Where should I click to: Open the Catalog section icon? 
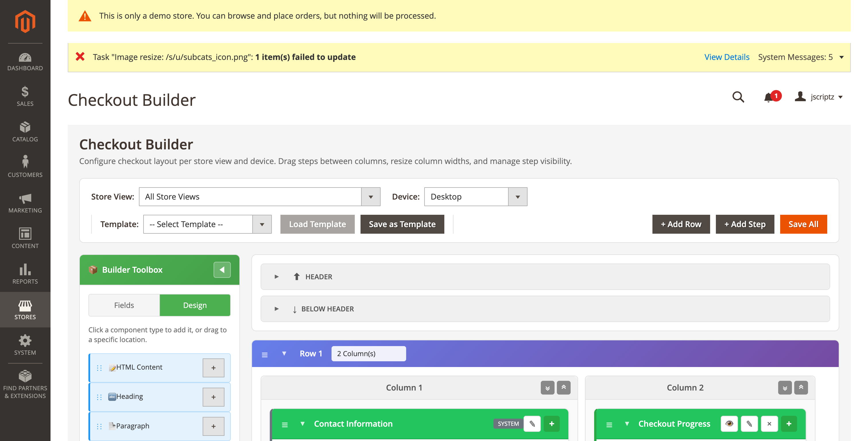coord(25,128)
